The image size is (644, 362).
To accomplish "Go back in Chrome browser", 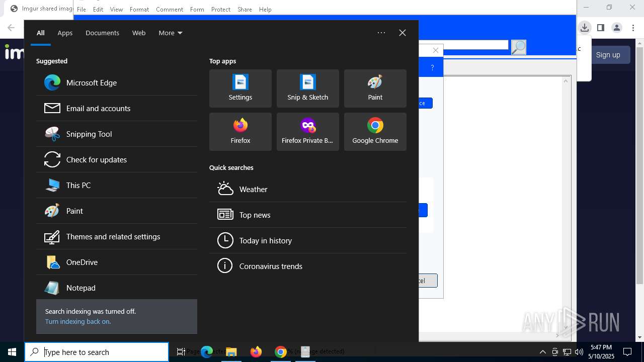I will 11,28.
